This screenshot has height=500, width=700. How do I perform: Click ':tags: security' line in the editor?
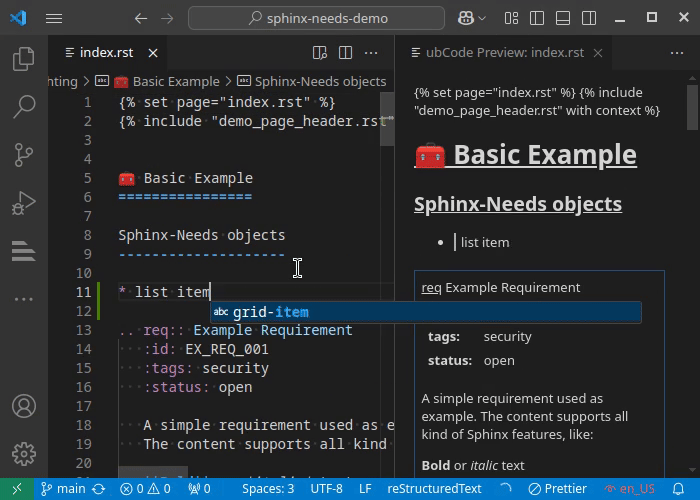(x=206, y=368)
